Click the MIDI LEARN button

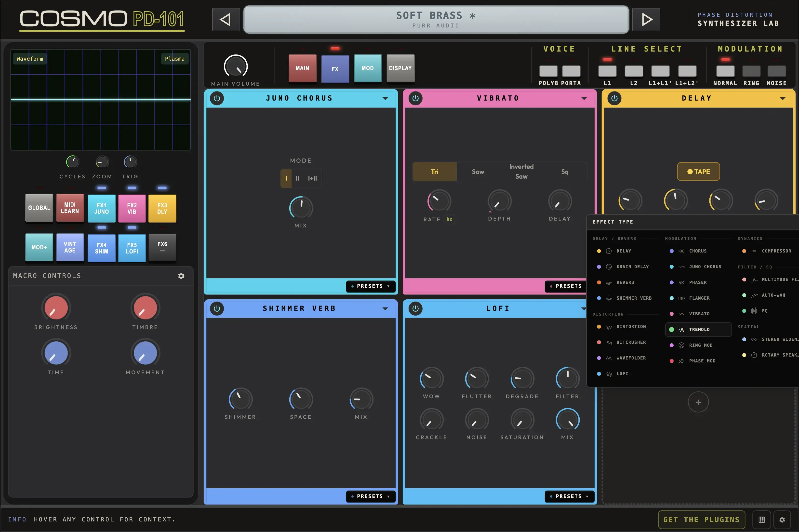point(70,208)
